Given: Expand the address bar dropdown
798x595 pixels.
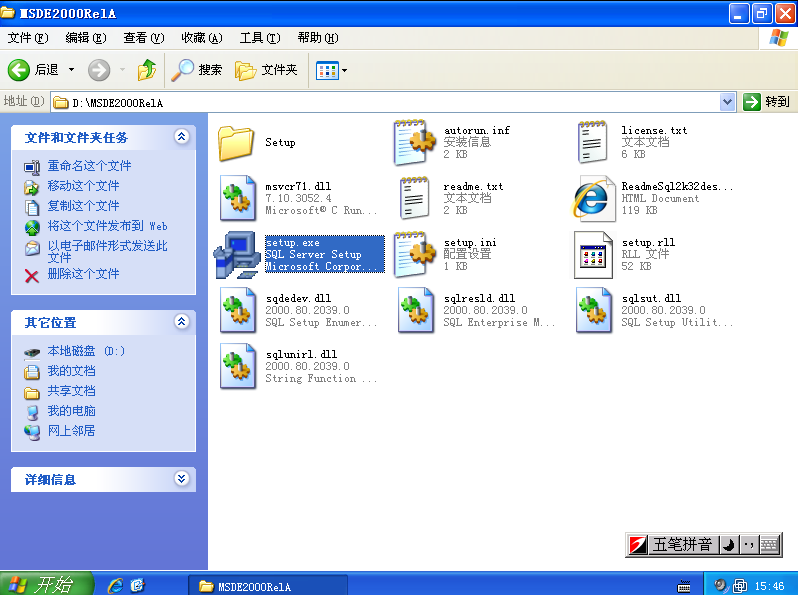Looking at the screenshot, I should coord(727,102).
